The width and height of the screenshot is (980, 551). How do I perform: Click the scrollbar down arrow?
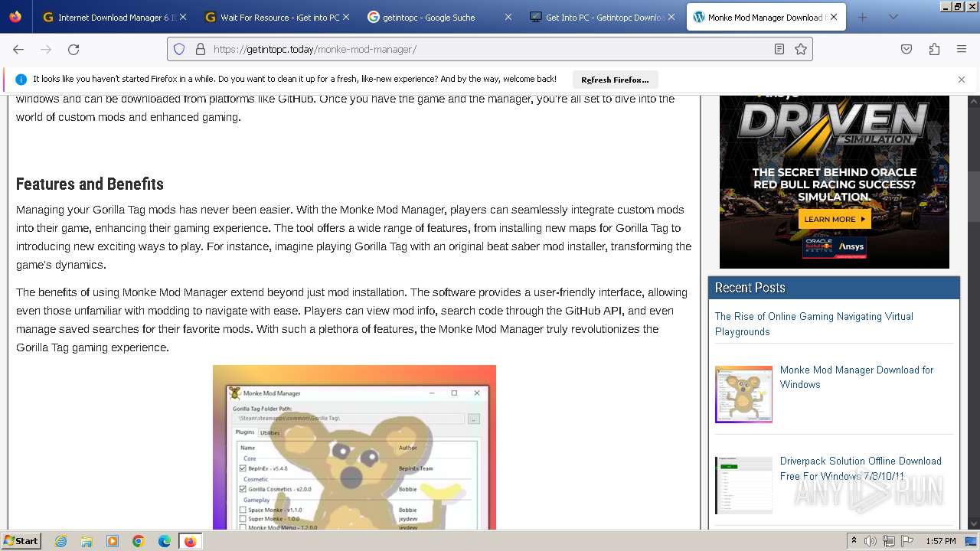(973, 523)
